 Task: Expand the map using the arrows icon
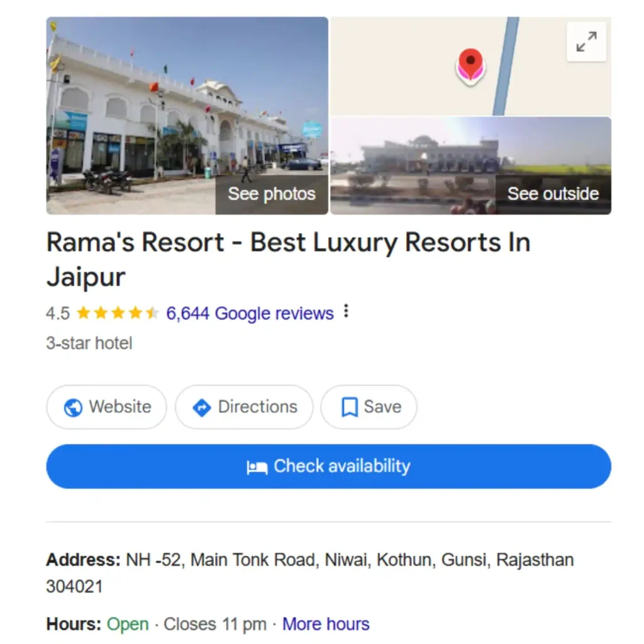click(586, 42)
